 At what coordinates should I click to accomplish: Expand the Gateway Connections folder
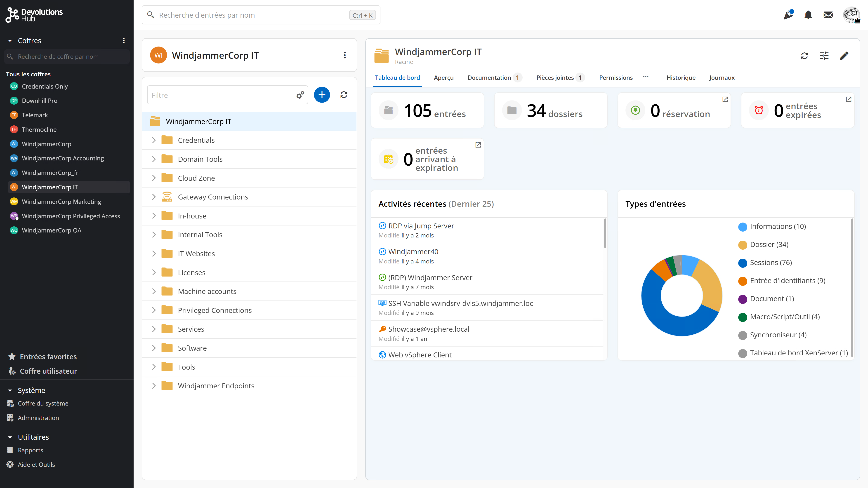click(154, 197)
